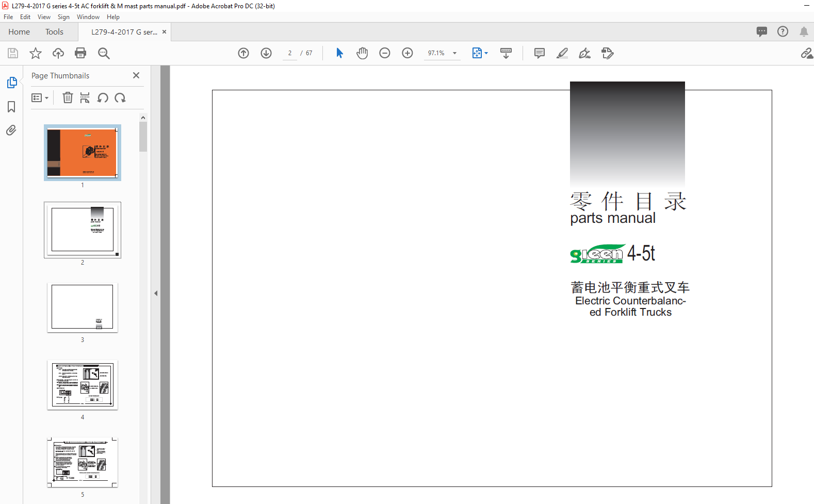This screenshot has width=814, height=504.
Task: Switch to the Tools tab
Action: coord(54,32)
